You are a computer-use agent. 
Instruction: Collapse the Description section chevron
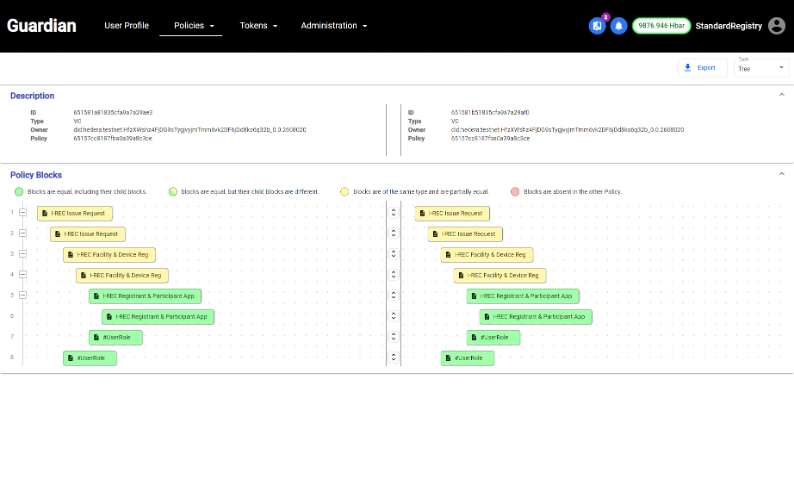click(x=781, y=95)
